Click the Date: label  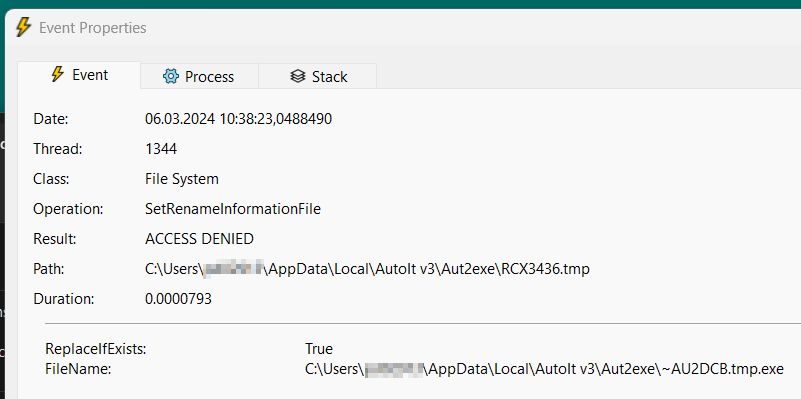tap(51, 119)
